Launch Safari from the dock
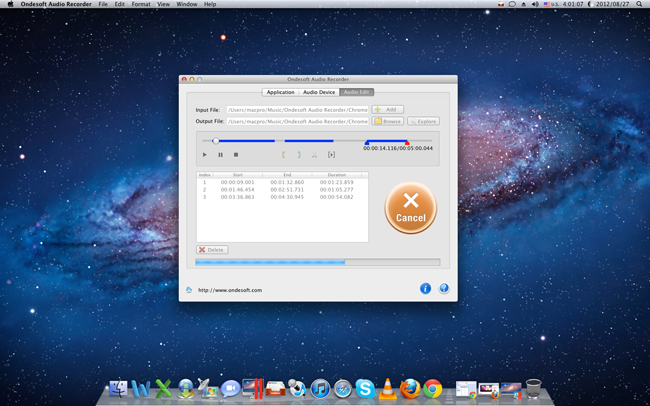Image resolution: width=650 pixels, height=406 pixels. coord(343,389)
